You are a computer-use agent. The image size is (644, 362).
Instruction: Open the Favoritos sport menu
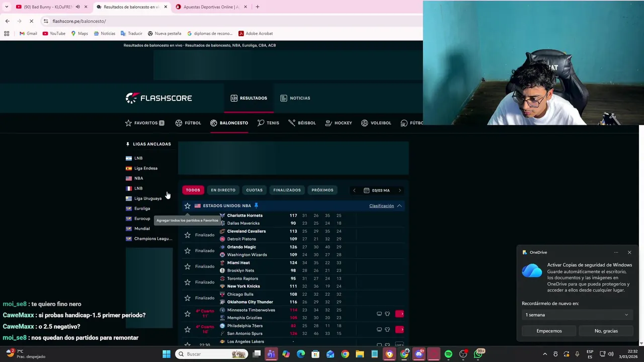click(x=144, y=123)
